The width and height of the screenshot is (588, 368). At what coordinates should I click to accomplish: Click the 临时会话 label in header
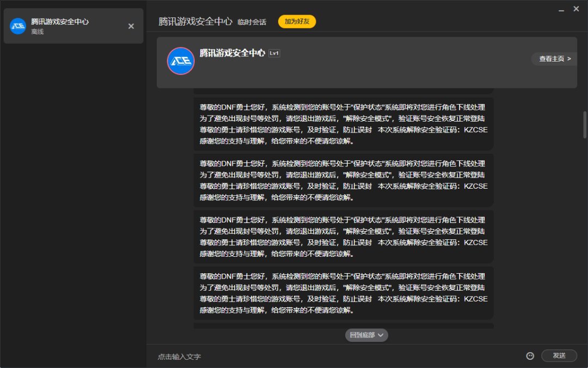tap(252, 22)
